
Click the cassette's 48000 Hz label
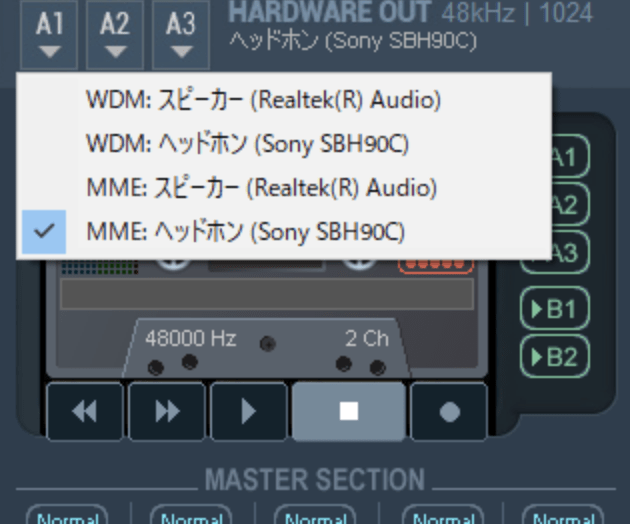190,338
